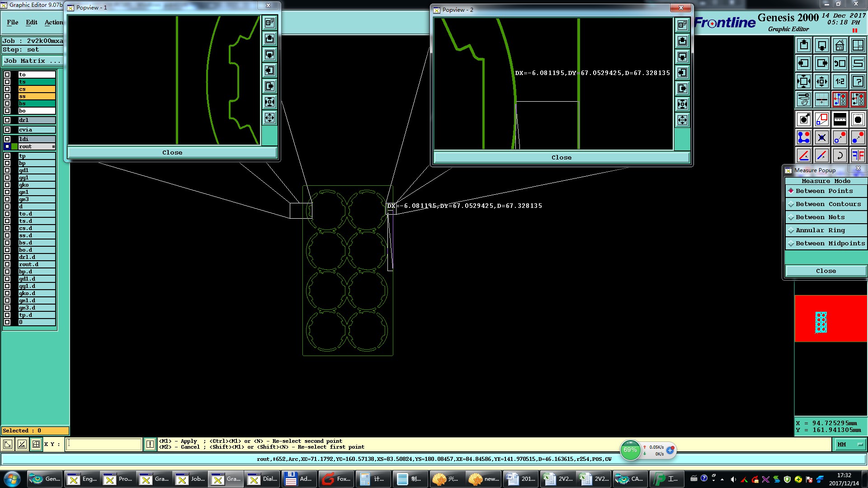This screenshot has width=868, height=488.
Task: Click the rout layer green color swatch
Action: pyautogui.click(x=14, y=147)
